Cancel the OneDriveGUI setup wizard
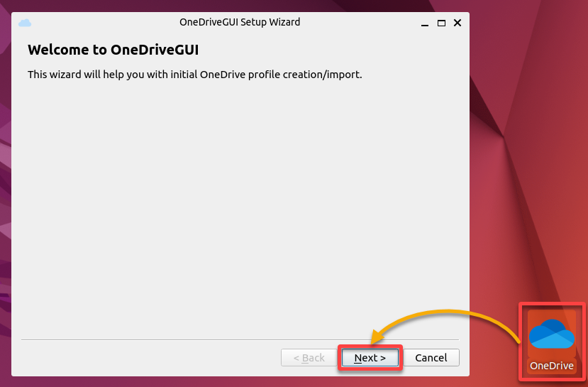Viewport: 588px width, 387px height. [431, 358]
